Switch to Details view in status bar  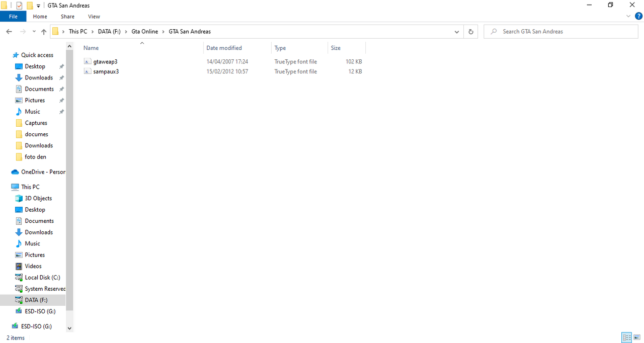click(x=626, y=337)
